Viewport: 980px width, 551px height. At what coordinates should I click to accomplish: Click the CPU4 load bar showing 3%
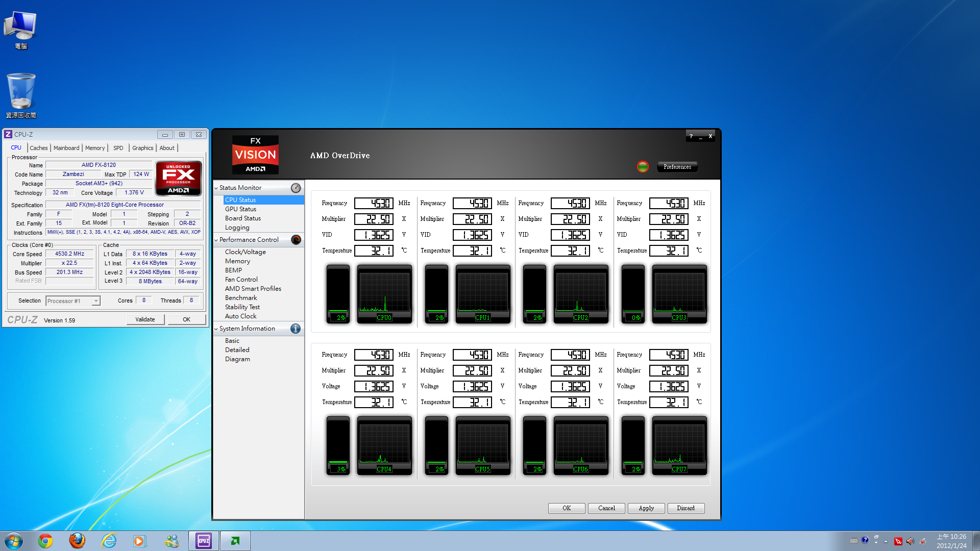(338, 445)
